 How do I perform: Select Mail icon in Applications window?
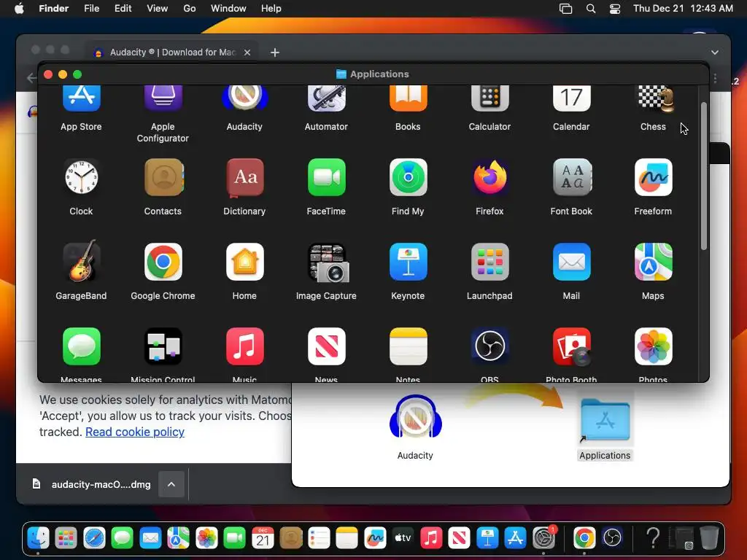coord(571,262)
